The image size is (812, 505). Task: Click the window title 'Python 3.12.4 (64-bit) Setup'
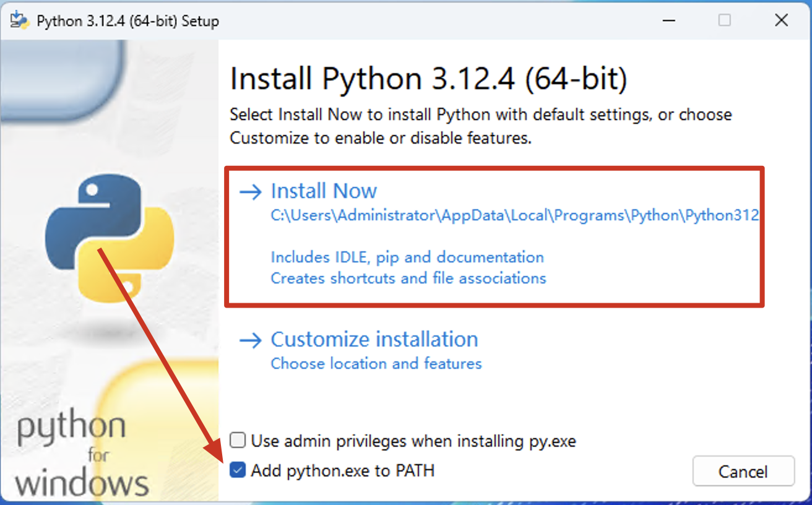127,21
